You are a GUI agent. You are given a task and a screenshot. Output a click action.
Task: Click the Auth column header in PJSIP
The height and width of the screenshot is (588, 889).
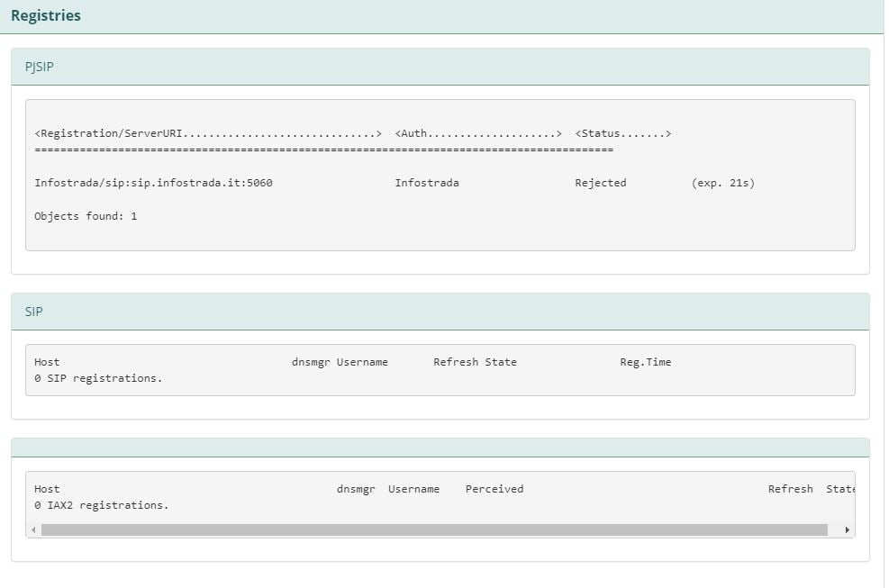478,133
